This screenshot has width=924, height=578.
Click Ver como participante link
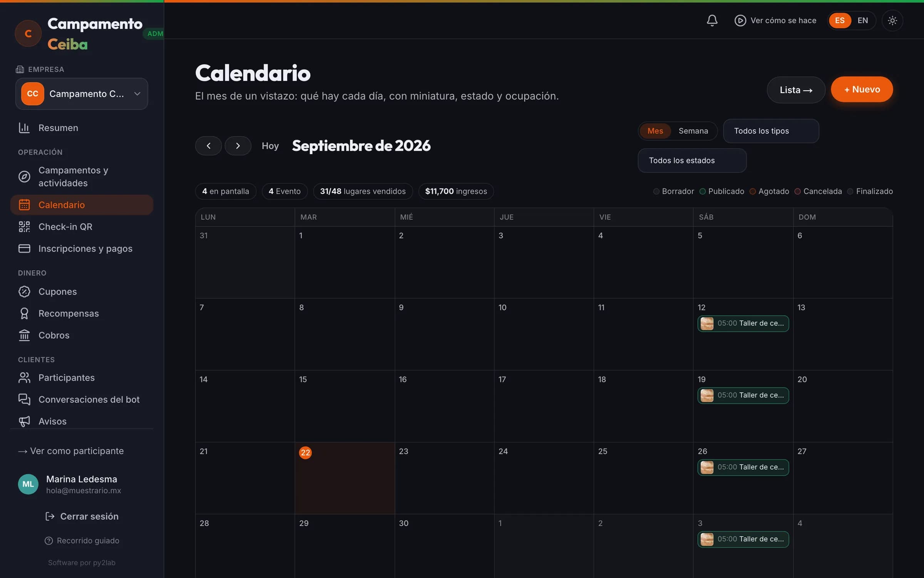tap(71, 451)
